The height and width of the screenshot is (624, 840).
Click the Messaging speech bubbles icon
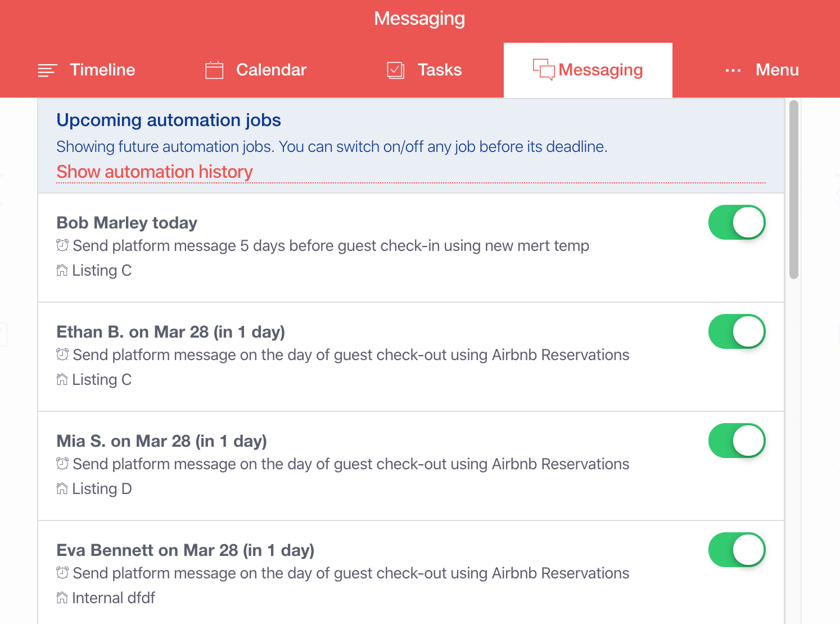click(x=544, y=69)
